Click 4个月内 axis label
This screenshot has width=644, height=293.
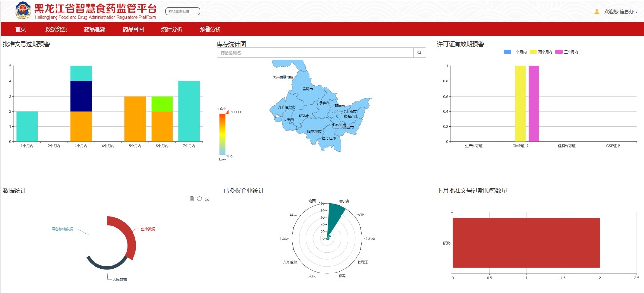108,146
